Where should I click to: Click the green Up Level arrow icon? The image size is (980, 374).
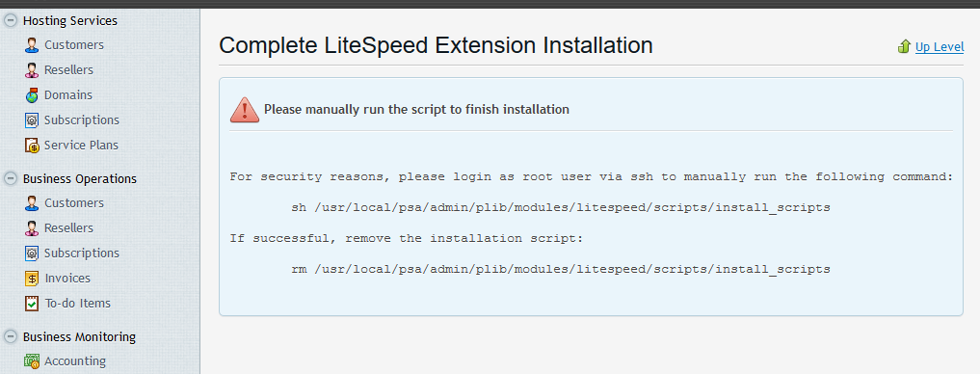pos(904,46)
